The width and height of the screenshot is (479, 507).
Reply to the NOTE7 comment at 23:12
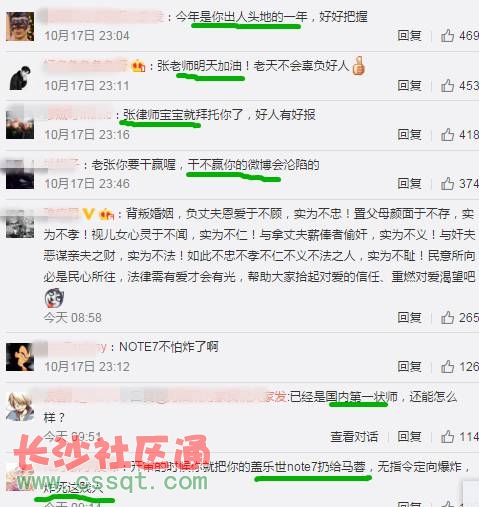(409, 367)
